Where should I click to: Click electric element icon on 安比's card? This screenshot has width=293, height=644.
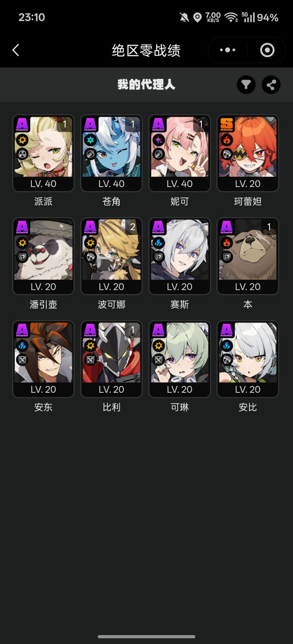(x=227, y=346)
